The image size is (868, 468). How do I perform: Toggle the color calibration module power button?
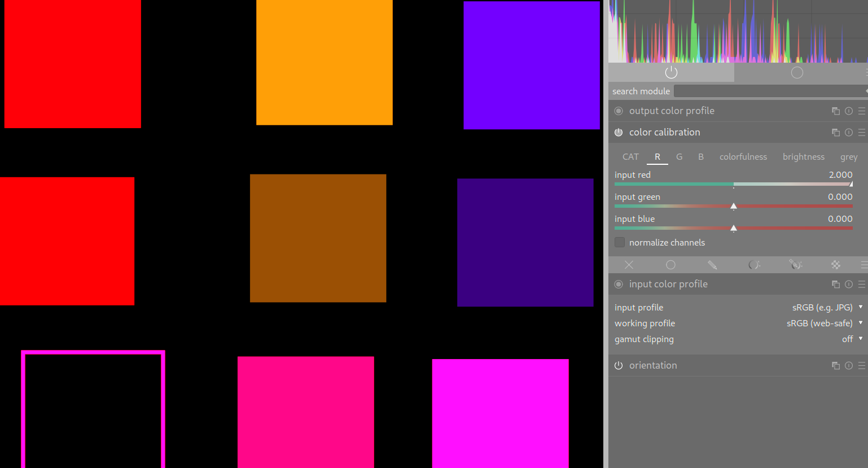point(619,133)
